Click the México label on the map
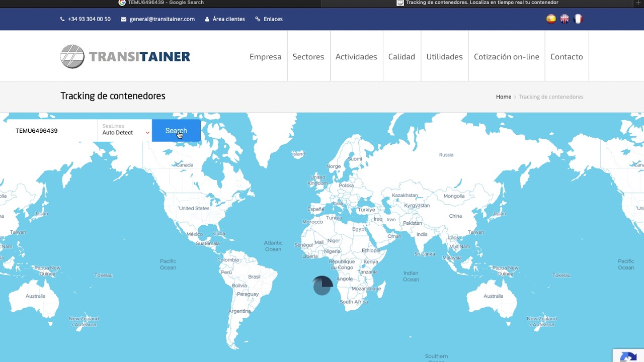This screenshot has width=644, height=362. point(195,234)
